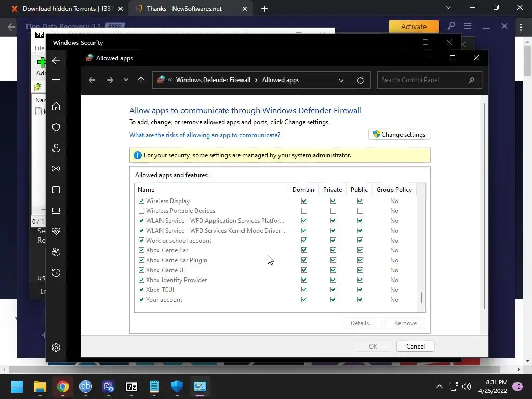The width and height of the screenshot is (532, 399).
Task: Open volume control in system tray
Action: [467, 387]
